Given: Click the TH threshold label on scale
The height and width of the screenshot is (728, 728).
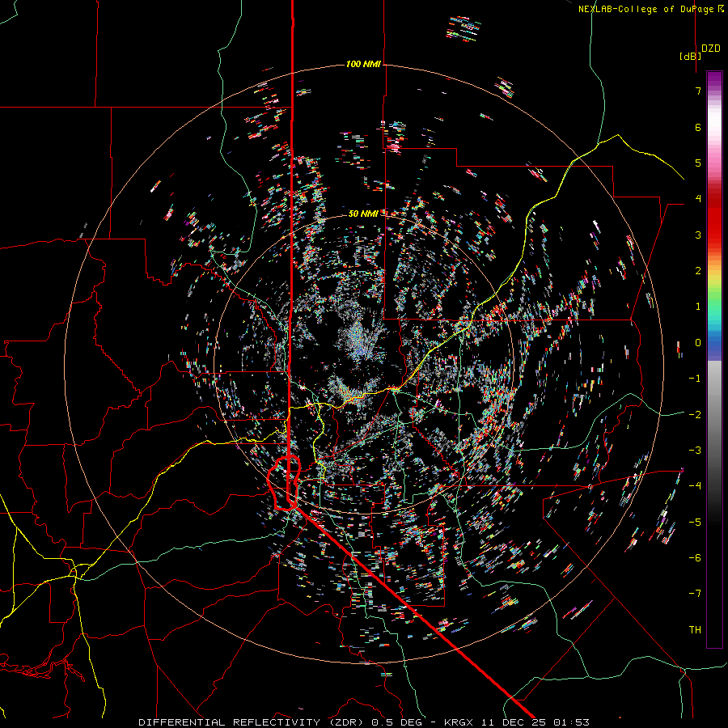Looking at the screenshot, I should (695, 630).
